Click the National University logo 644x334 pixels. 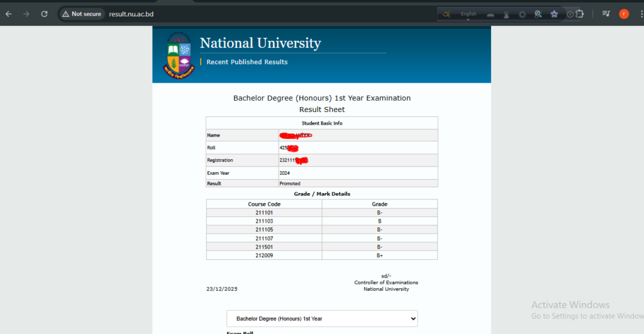coord(180,55)
